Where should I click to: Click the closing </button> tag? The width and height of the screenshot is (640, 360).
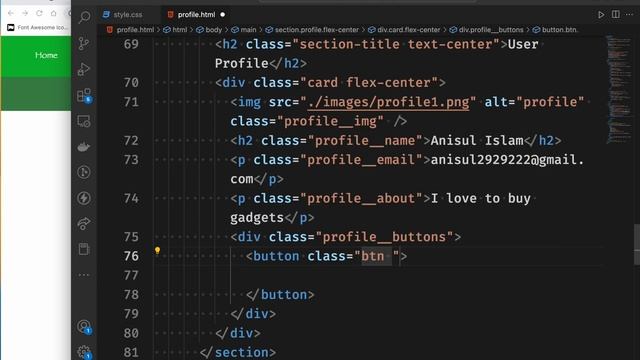click(x=280, y=295)
